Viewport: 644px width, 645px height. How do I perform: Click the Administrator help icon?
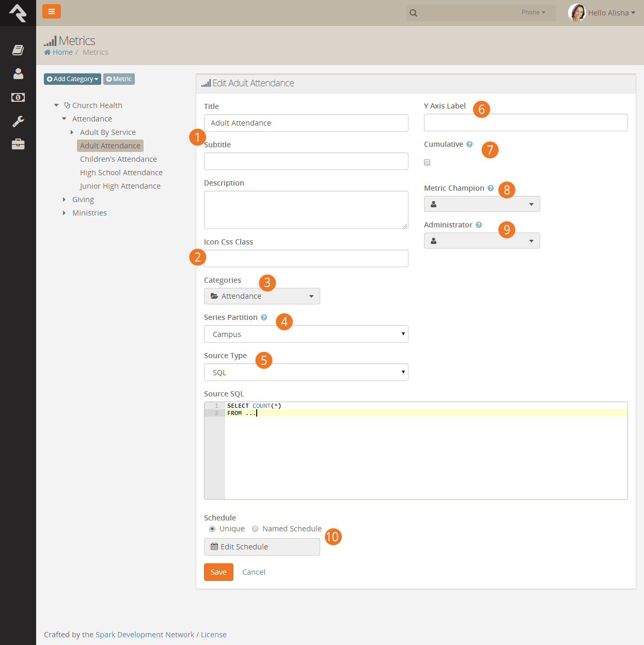click(479, 225)
